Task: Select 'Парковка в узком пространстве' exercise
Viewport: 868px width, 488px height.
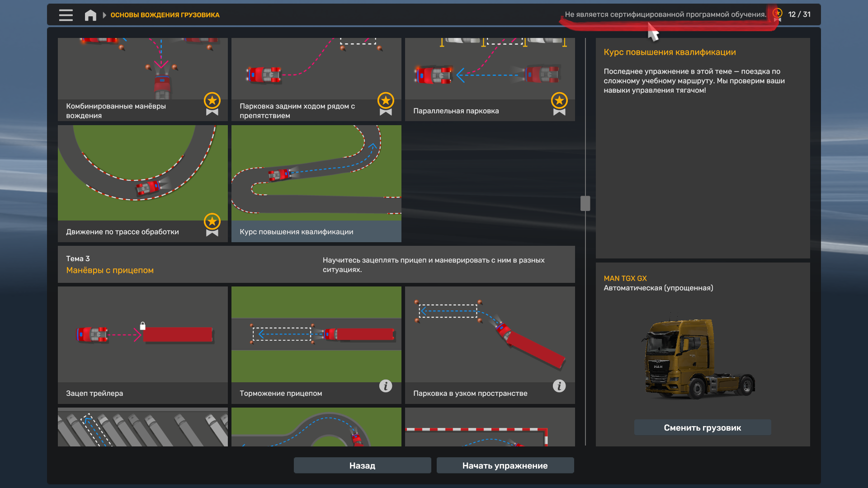Action: point(490,345)
